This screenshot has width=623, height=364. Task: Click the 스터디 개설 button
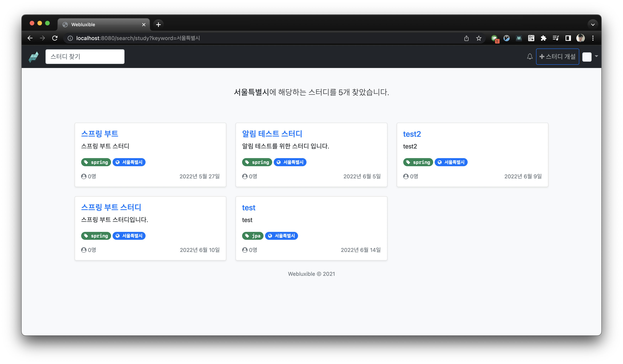[x=557, y=57]
